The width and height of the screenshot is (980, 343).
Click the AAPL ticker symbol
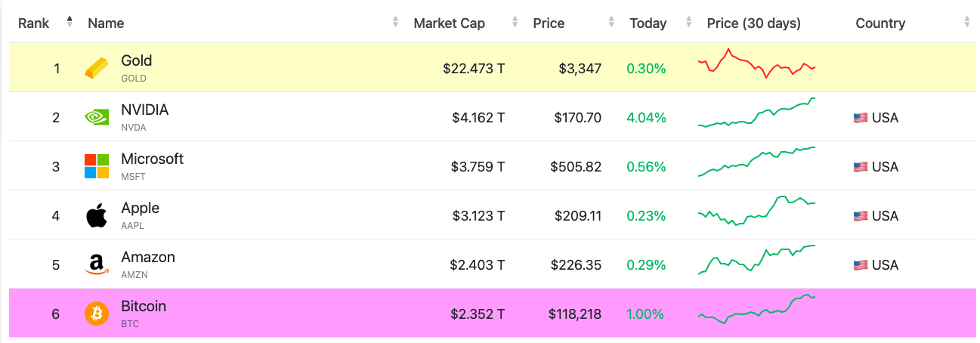tap(133, 226)
